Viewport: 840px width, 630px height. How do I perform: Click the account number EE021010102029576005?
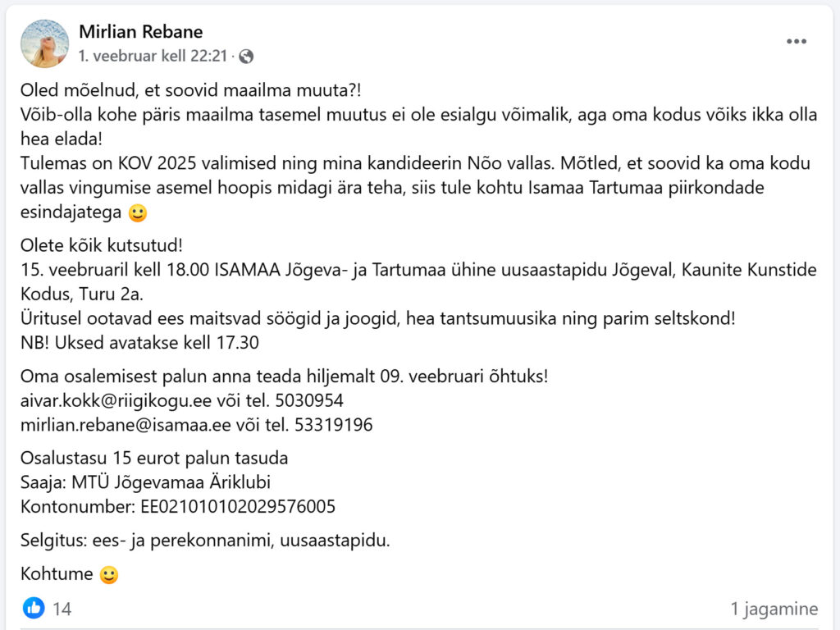238,506
